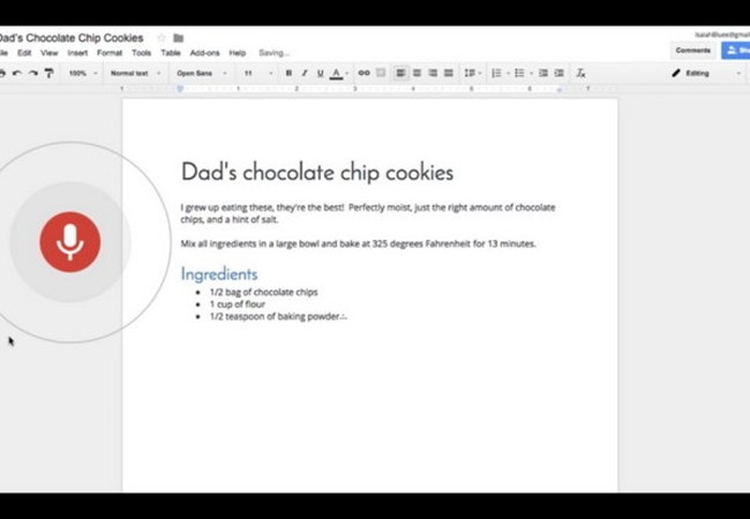The height and width of the screenshot is (519, 750).
Task: Click the clear formatting icon
Action: [581, 73]
